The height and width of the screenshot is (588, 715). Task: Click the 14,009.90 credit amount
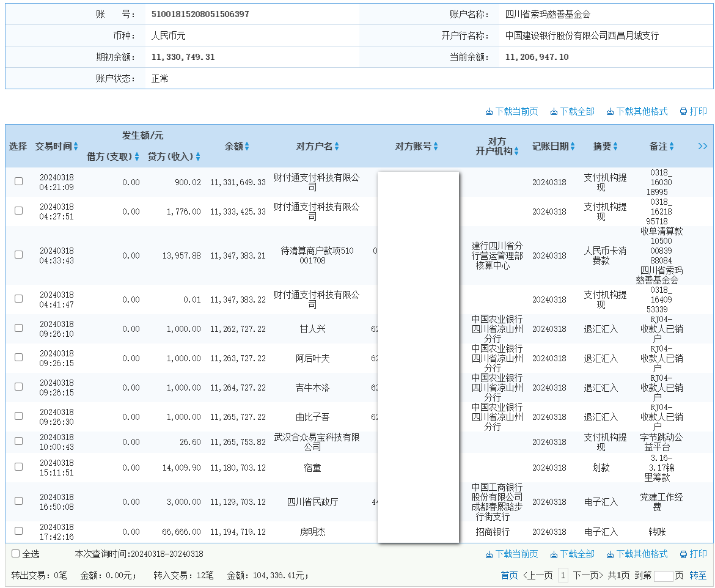(182, 468)
